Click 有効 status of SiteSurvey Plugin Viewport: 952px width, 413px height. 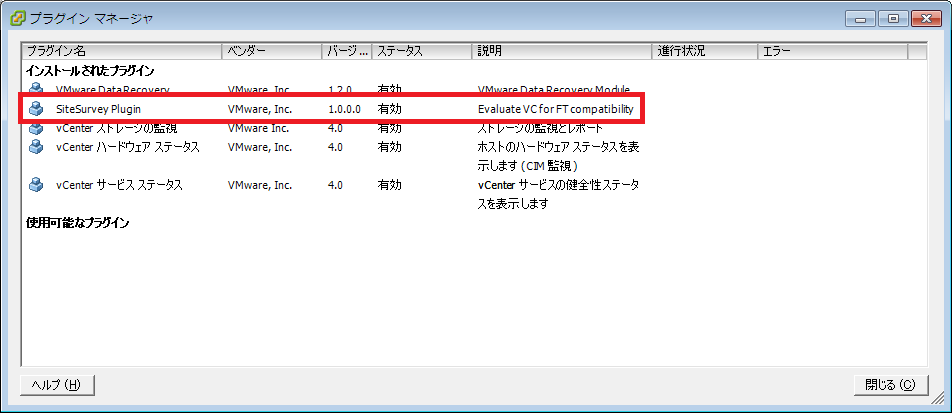click(x=389, y=109)
